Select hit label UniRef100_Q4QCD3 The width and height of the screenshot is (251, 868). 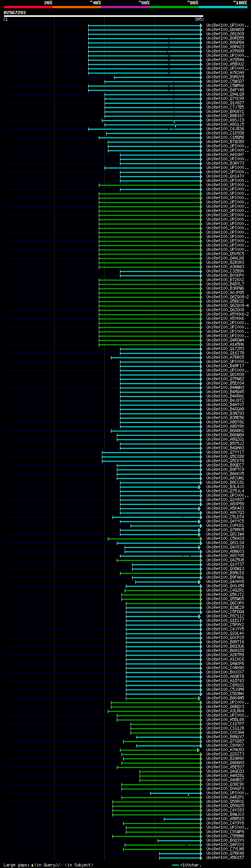[x=225, y=771]
